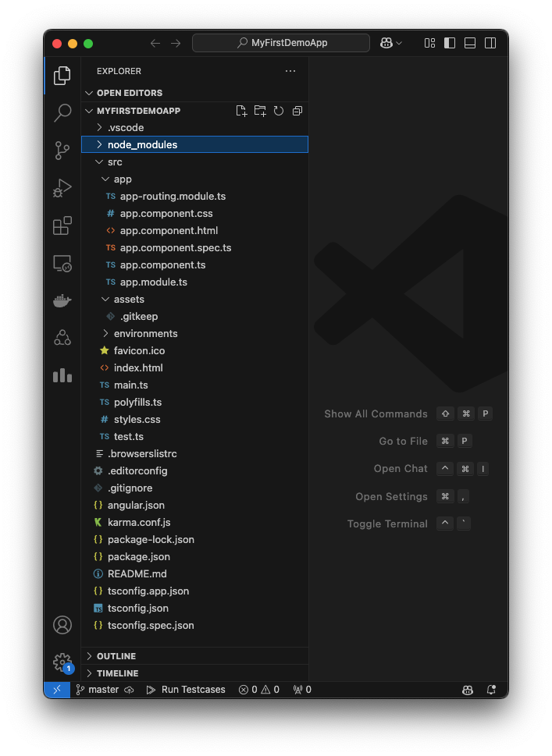Open the Explorer view in activity bar
This screenshot has height=756, width=552.
[x=62, y=75]
